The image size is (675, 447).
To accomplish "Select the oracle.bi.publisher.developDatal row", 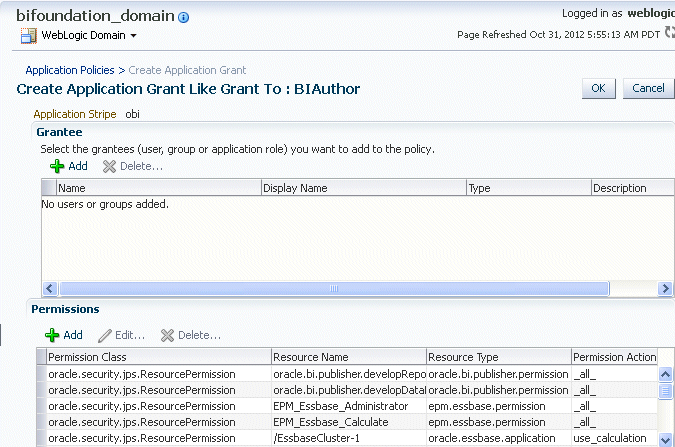I will (347, 390).
